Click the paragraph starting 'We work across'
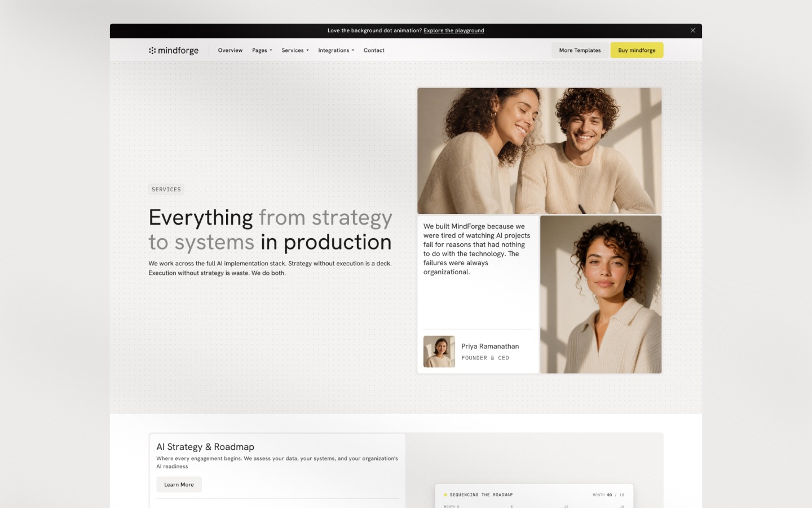This screenshot has width=812, height=508. [270, 268]
